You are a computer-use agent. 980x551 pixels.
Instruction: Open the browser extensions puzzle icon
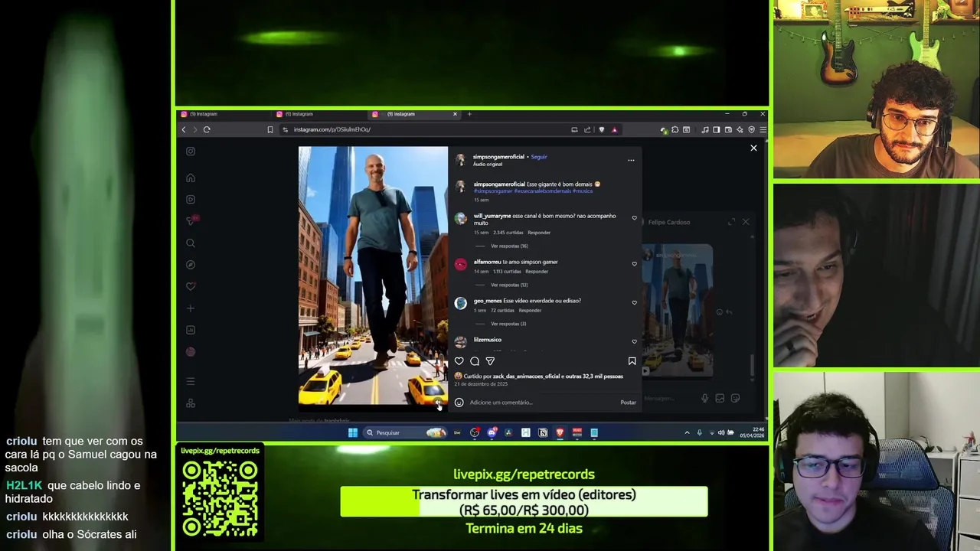click(x=675, y=130)
